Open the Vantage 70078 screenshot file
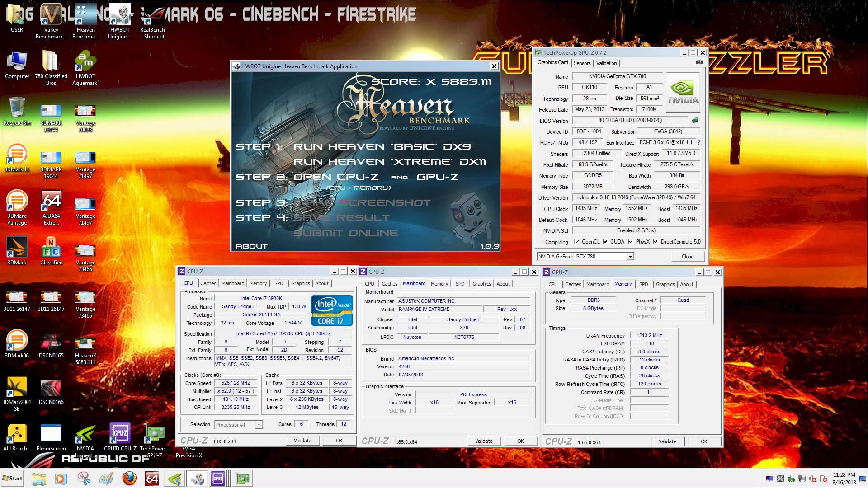Screen dimensions: 868x488 [x=85, y=117]
